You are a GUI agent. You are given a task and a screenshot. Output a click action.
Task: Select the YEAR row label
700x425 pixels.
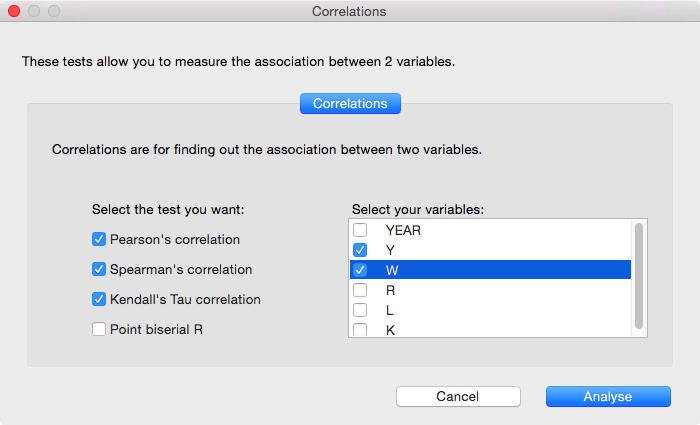[x=403, y=230]
